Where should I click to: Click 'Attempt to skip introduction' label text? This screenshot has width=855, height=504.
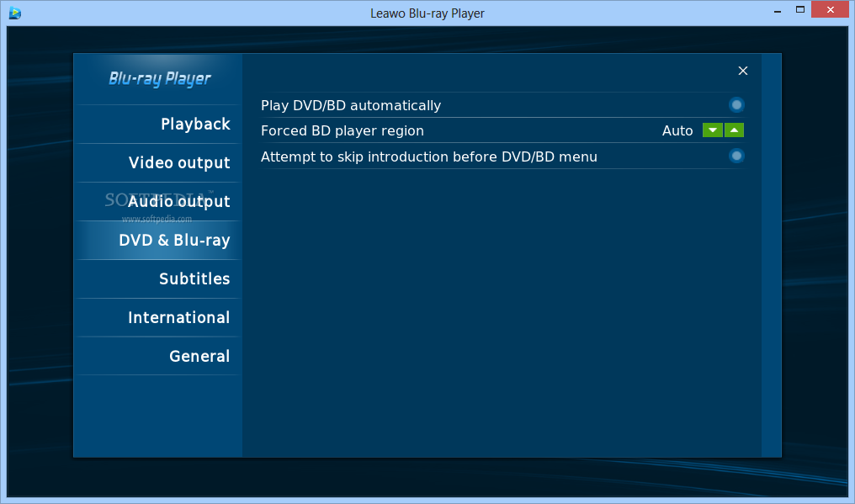coord(428,157)
